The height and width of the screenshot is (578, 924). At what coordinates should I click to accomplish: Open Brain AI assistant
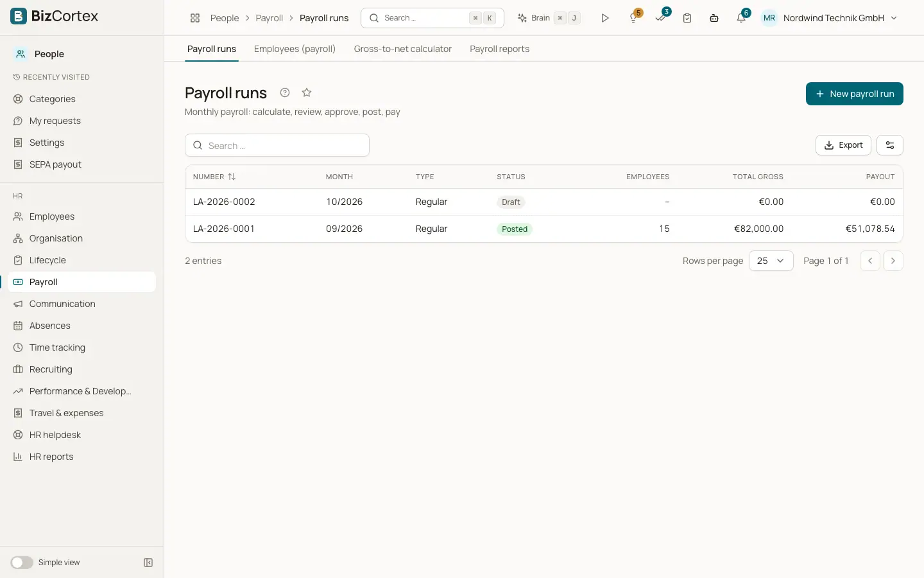tap(549, 18)
